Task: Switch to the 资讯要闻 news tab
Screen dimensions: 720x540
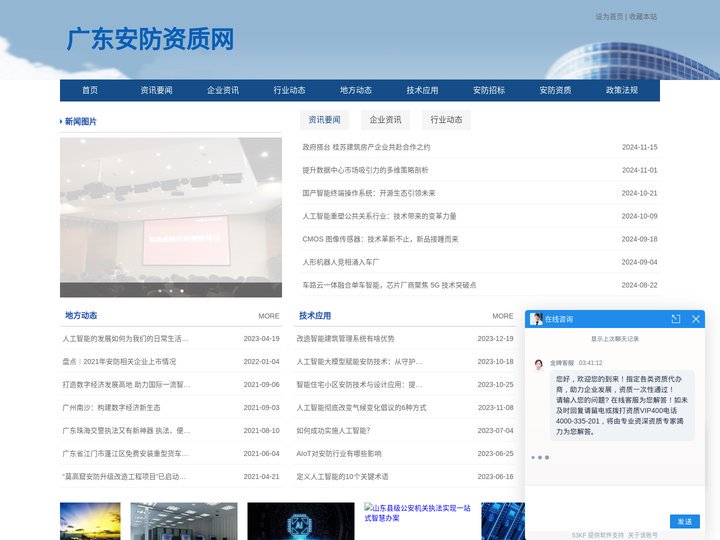Action: point(324,120)
